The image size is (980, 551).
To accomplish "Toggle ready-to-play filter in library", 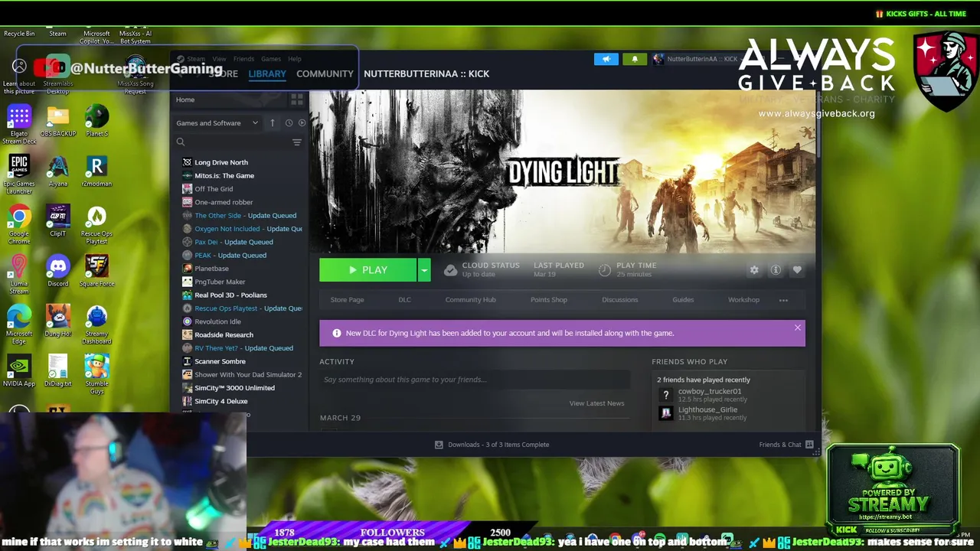I will [302, 122].
